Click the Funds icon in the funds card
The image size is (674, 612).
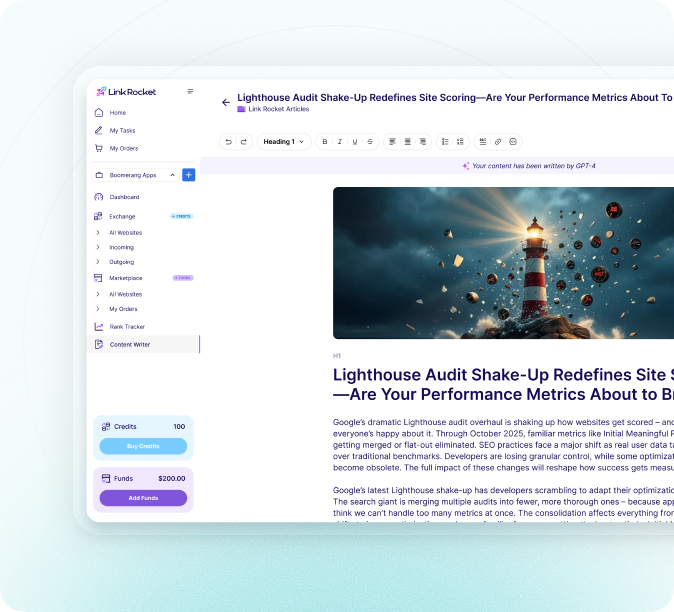[x=106, y=478]
